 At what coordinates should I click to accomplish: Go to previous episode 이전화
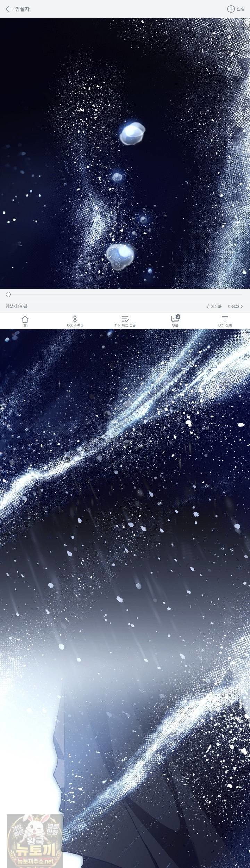point(214,307)
